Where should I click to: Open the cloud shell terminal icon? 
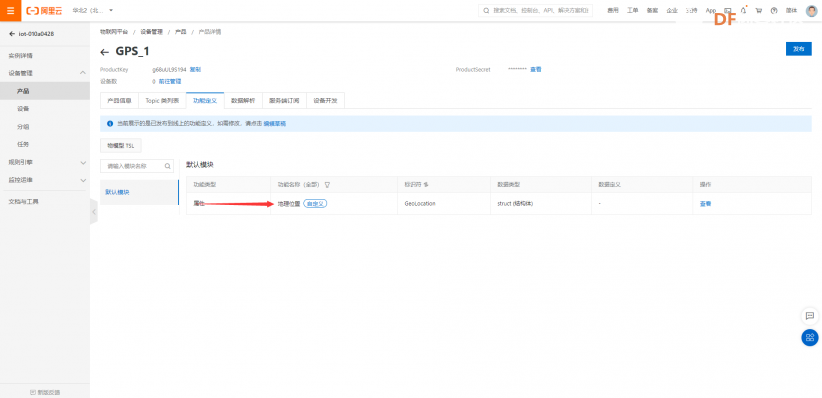point(728,10)
